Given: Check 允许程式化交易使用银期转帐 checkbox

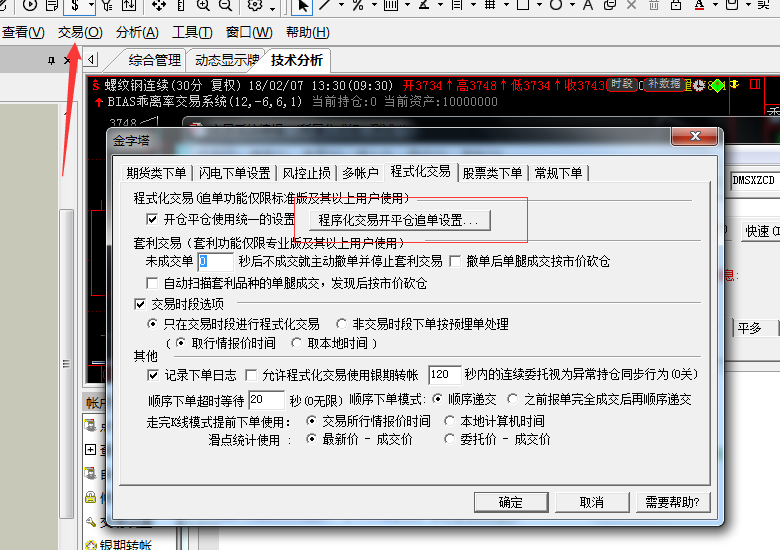Looking at the screenshot, I should pyautogui.click(x=251, y=375).
